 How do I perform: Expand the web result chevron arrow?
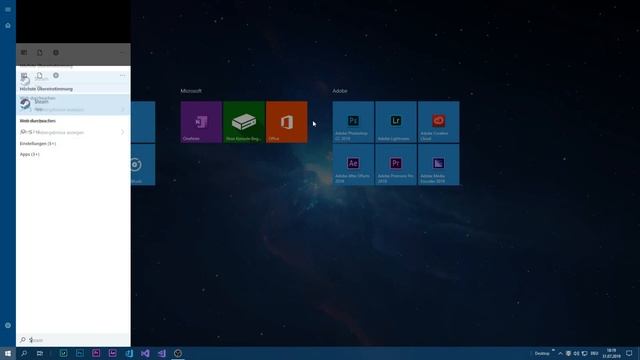(123, 132)
